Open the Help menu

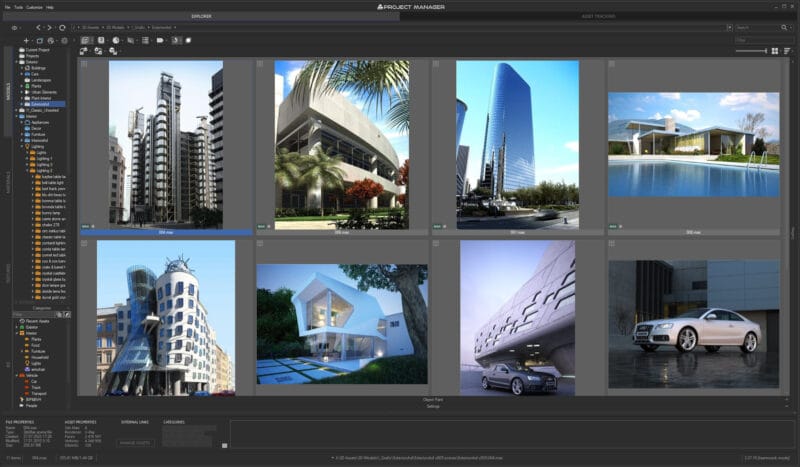point(50,7)
